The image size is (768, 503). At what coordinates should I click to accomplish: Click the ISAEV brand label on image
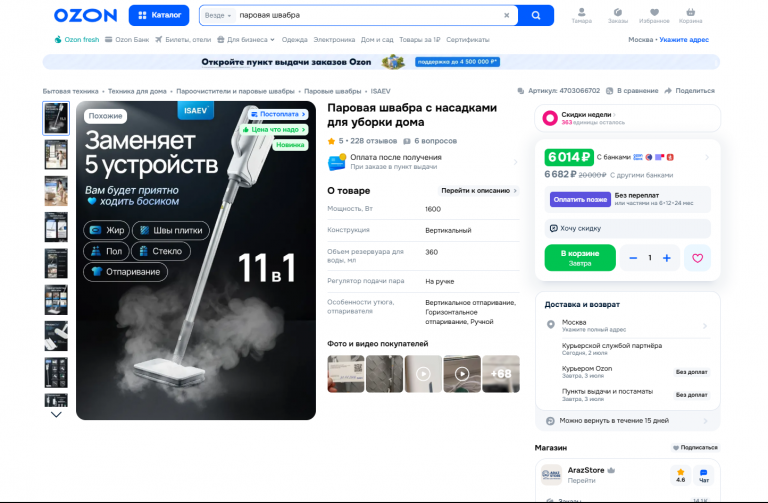tap(196, 110)
